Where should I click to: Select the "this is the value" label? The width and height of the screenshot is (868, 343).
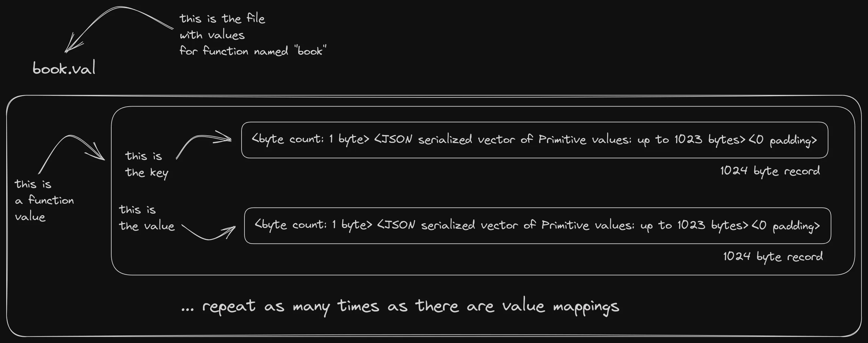pyautogui.click(x=147, y=218)
